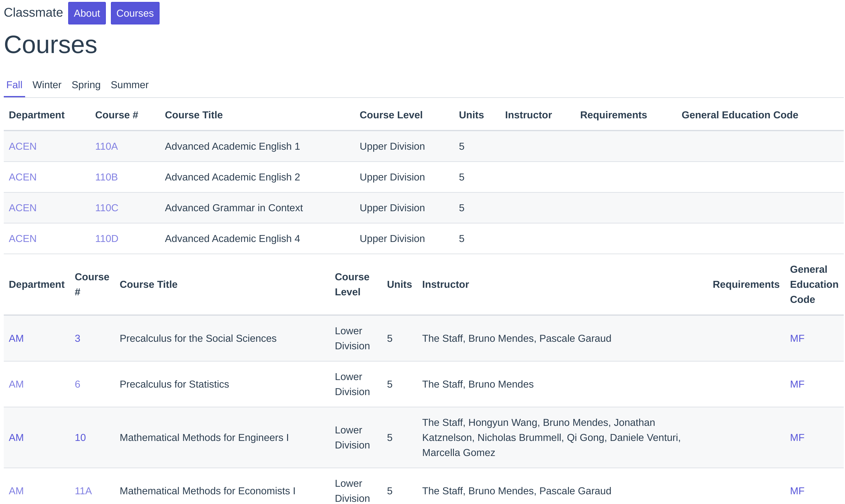Open course number 110C link
The width and height of the screenshot is (845, 504).
[107, 208]
